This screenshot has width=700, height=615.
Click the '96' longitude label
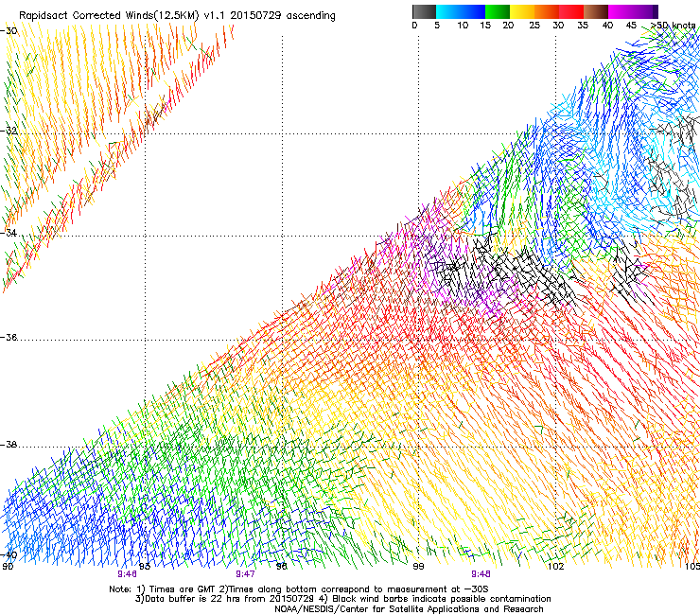(281, 567)
